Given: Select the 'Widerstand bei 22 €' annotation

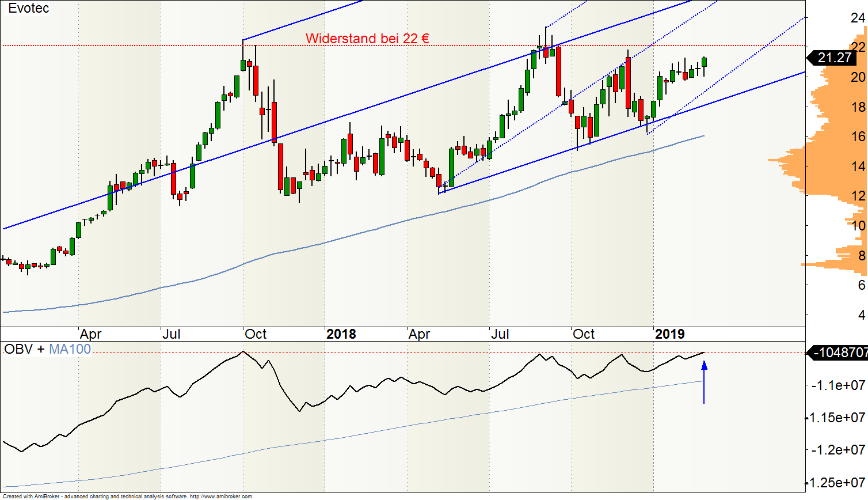Looking at the screenshot, I should tap(367, 39).
